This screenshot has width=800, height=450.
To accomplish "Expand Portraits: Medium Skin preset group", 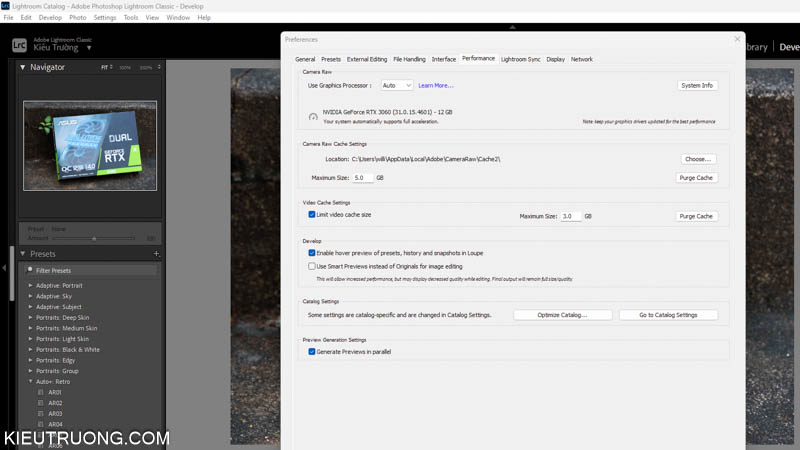I will click(30, 328).
